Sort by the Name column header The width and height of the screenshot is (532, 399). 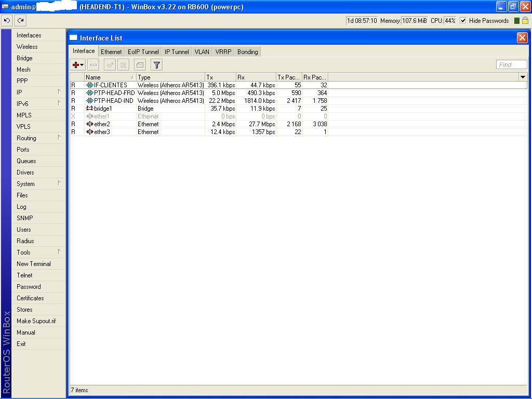110,77
